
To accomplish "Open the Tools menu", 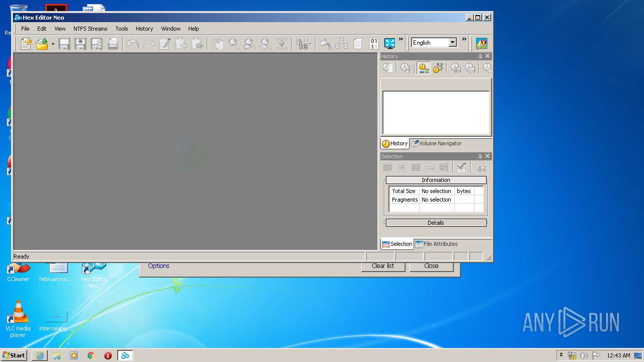I will click(122, 29).
